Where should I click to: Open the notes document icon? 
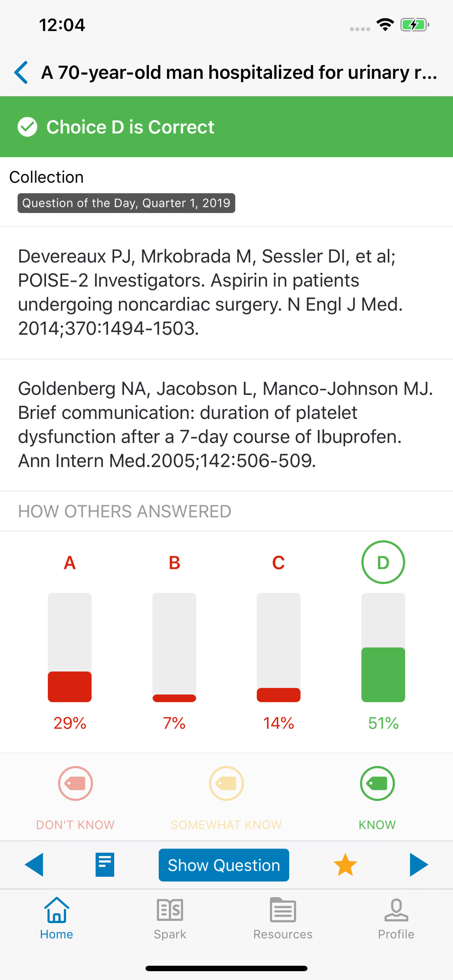click(105, 865)
